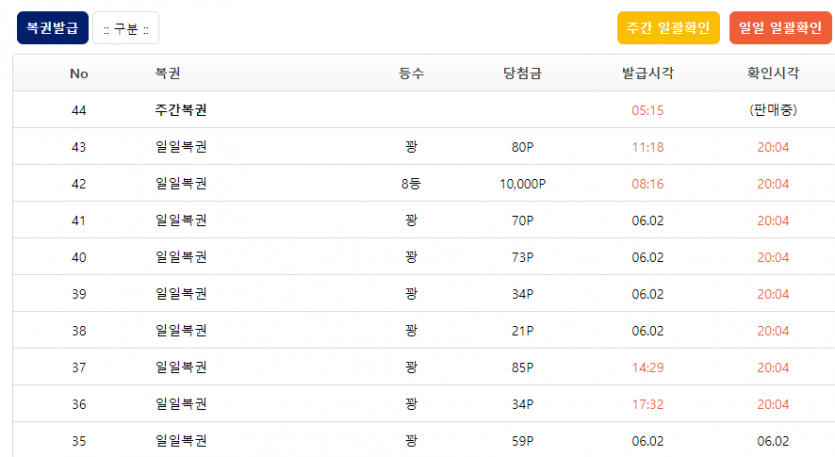835x457 pixels.
Task: Click the No column header
Action: pyautogui.click(x=79, y=74)
